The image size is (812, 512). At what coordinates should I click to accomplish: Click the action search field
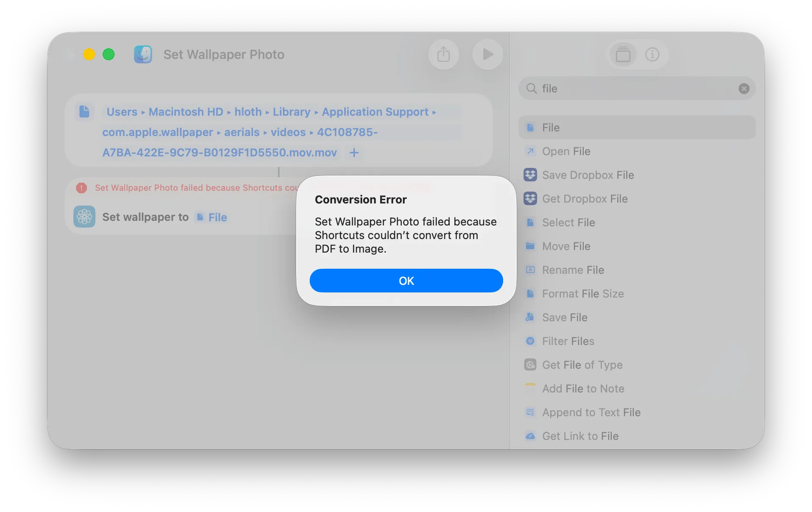637,89
